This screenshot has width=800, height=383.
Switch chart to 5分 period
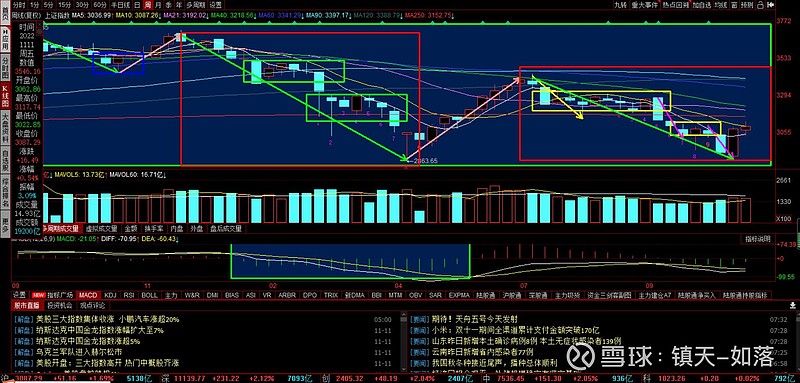pos(48,5)
